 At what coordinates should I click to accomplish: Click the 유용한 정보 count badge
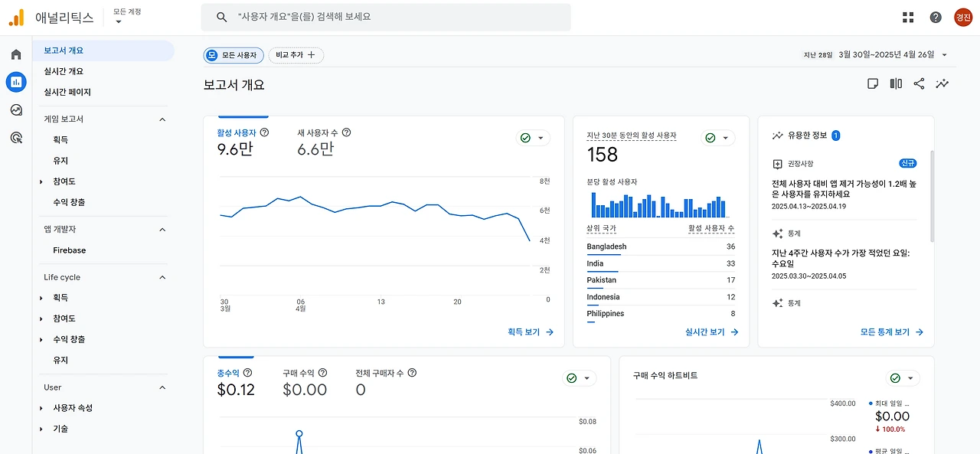pyautogui.click(x=836, y=136)
